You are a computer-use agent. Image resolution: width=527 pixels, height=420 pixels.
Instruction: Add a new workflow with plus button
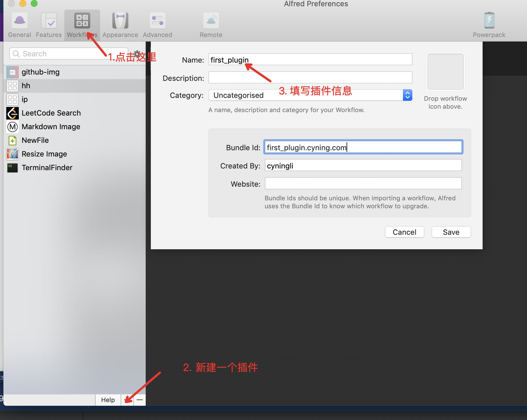click(127, 400)
